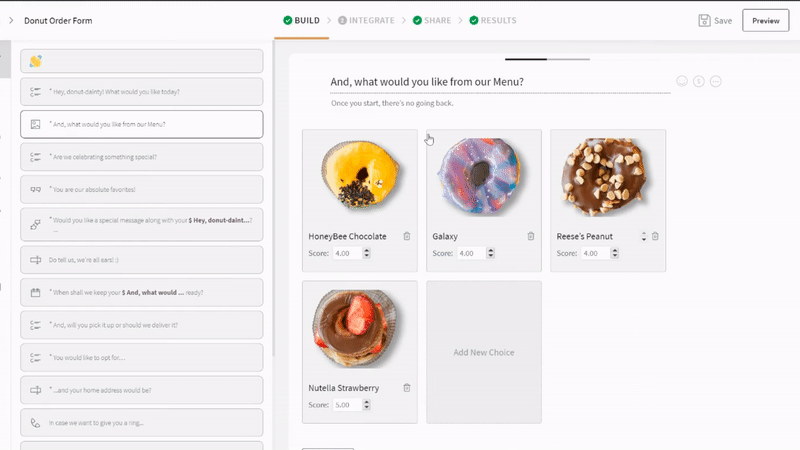
Task: Open the dollar payment icon option
Action: 698,81
